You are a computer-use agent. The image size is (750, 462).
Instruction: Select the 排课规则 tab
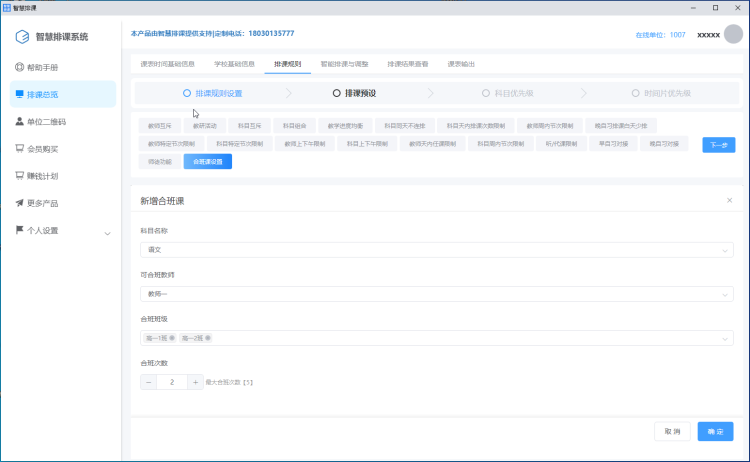coord(287,64)
